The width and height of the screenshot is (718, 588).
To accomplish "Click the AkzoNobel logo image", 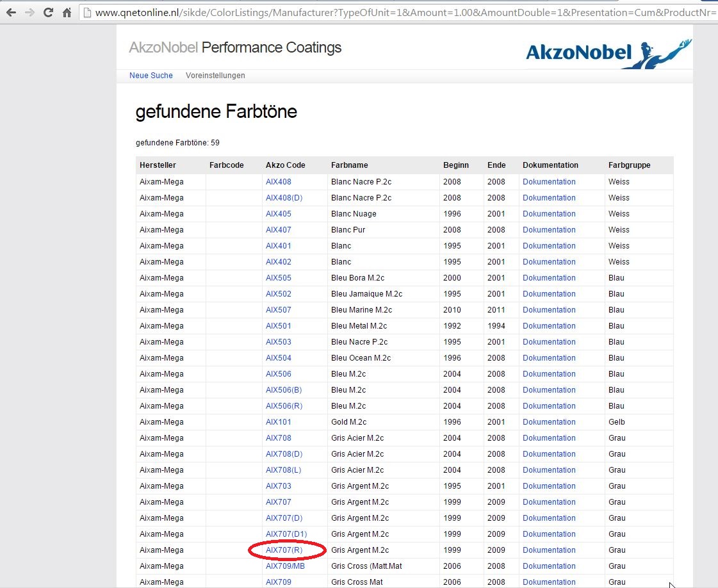I will coord(609,54).
